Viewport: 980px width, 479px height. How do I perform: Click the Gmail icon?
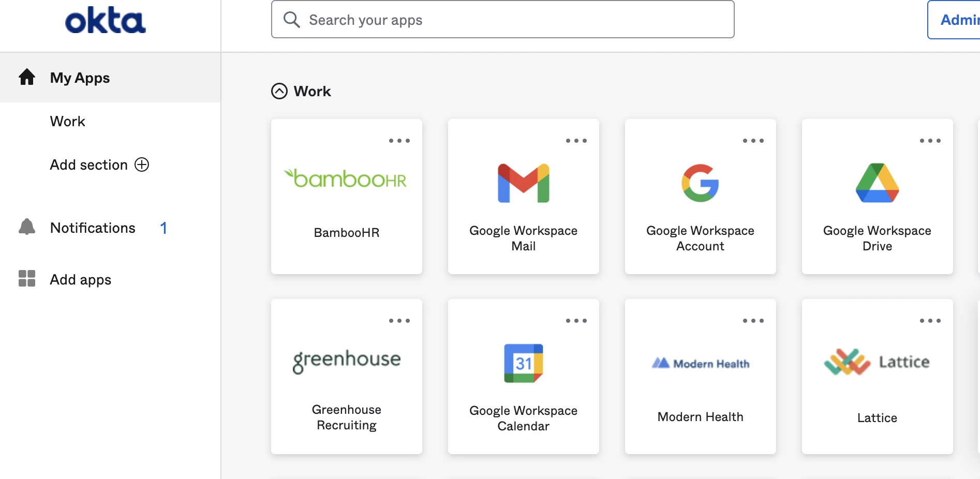tap(524, 183)
